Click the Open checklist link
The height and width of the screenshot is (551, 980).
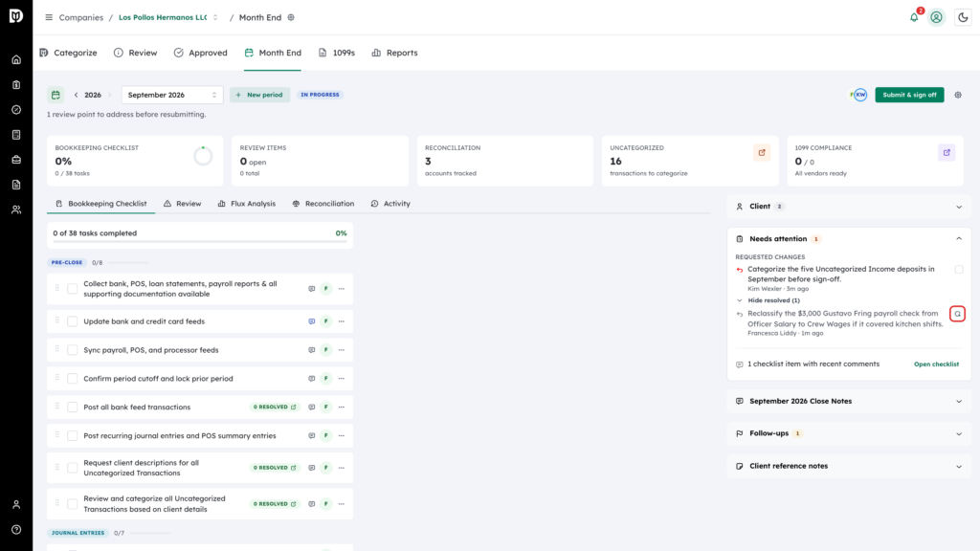pos(936,364)
